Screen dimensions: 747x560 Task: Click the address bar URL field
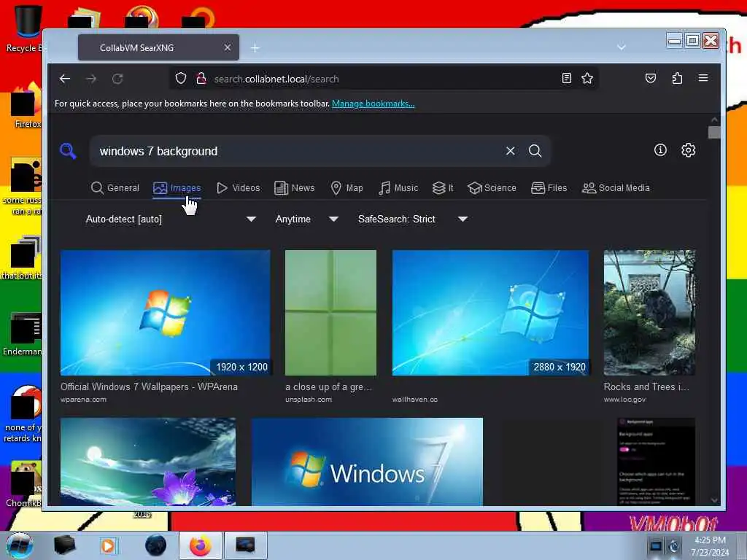(x=384, y=79)
